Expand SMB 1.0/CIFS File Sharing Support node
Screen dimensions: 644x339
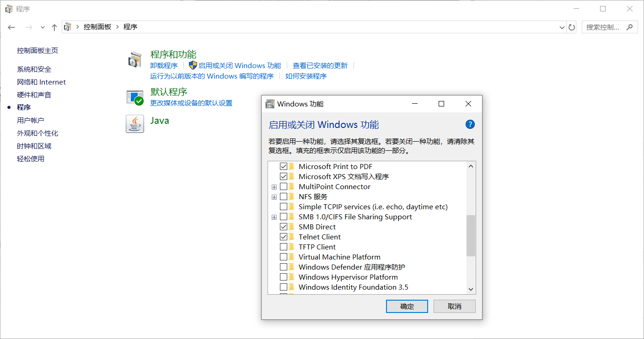tap(274, 217)
